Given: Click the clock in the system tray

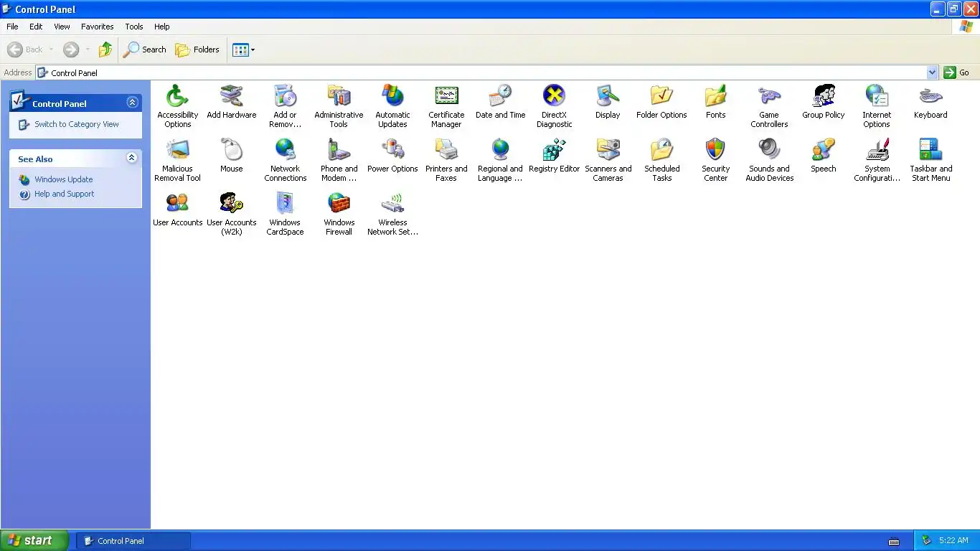Looking at the screenshot, I should coord(953,540).
